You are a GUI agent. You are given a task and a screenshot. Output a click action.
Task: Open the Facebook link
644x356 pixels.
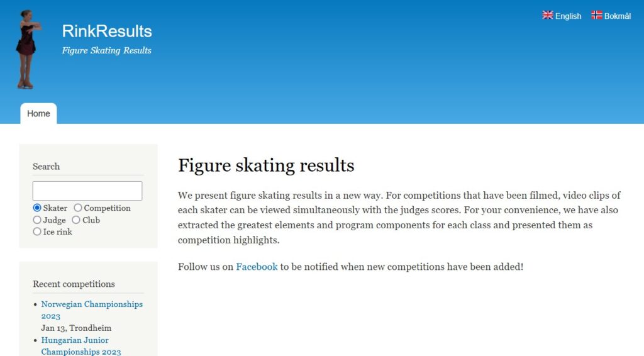257,267
